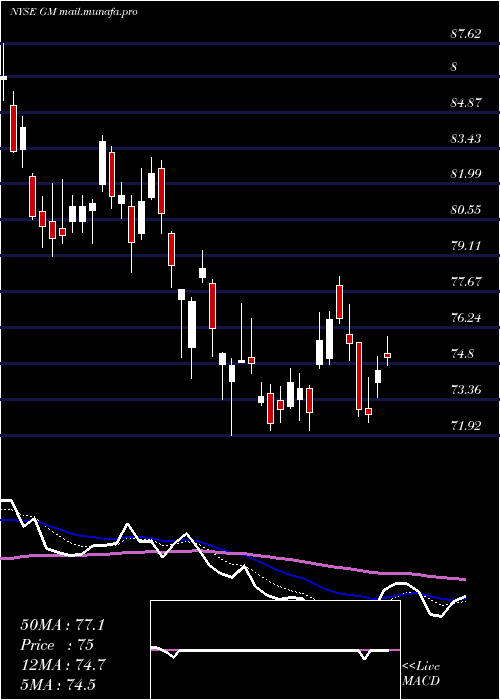This screenshot has width=500, height=700.
Task: Click the 79.11 price level label
Action: 466,246
